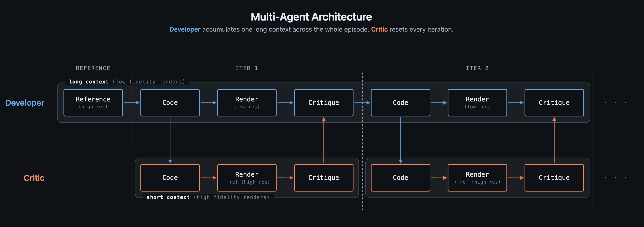Click the long context (low fidelity renders) label

(127, 82)
